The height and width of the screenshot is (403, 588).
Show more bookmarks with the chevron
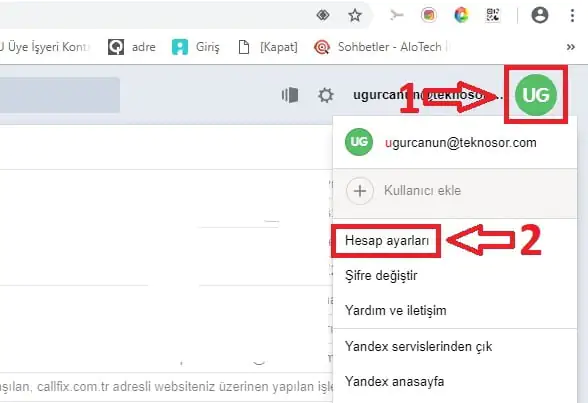pyautogui.click(x=571, y=47)
